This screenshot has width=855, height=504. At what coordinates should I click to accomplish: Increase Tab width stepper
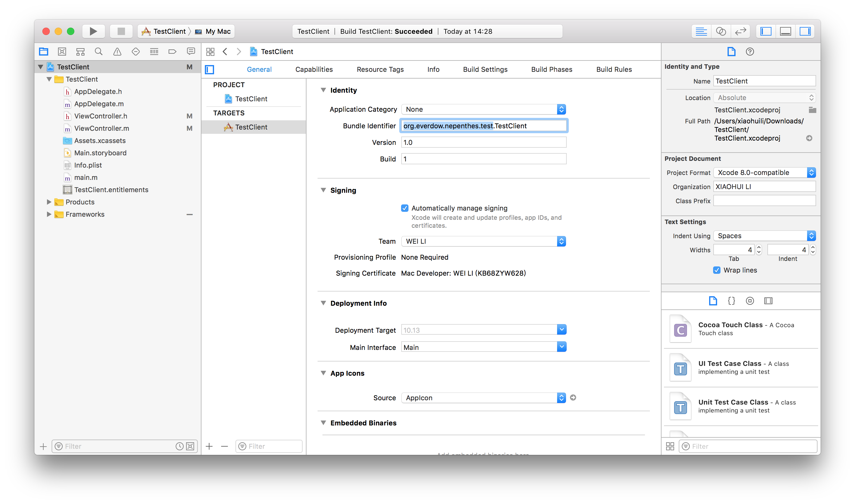tap(759, 247)
